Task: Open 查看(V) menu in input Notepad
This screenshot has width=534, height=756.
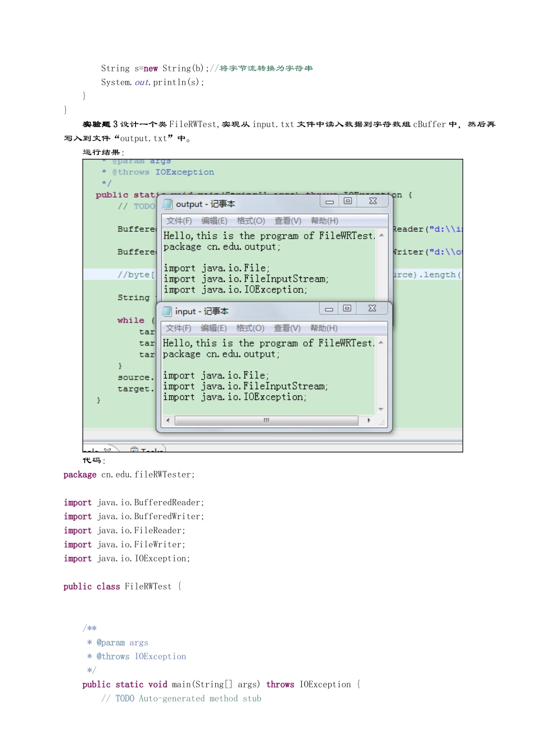Action: pos(287,328)
